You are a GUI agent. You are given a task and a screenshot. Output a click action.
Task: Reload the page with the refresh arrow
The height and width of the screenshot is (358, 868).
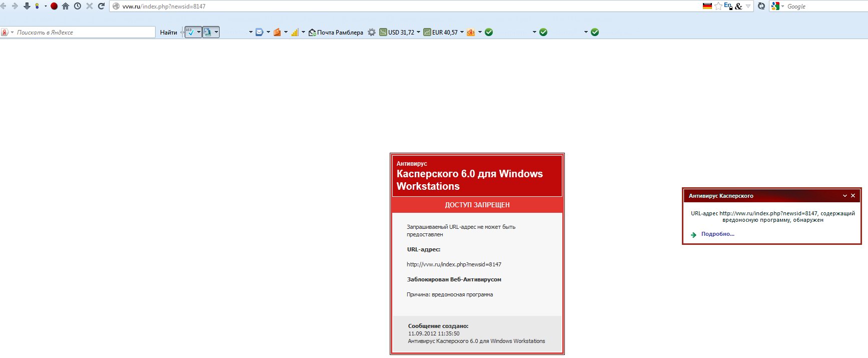(x=101, y=6)
